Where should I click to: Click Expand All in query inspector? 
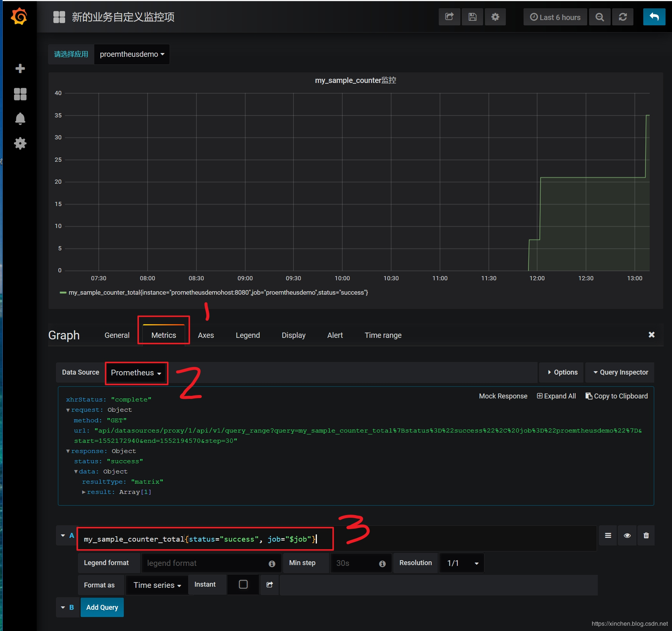(556, 396)
